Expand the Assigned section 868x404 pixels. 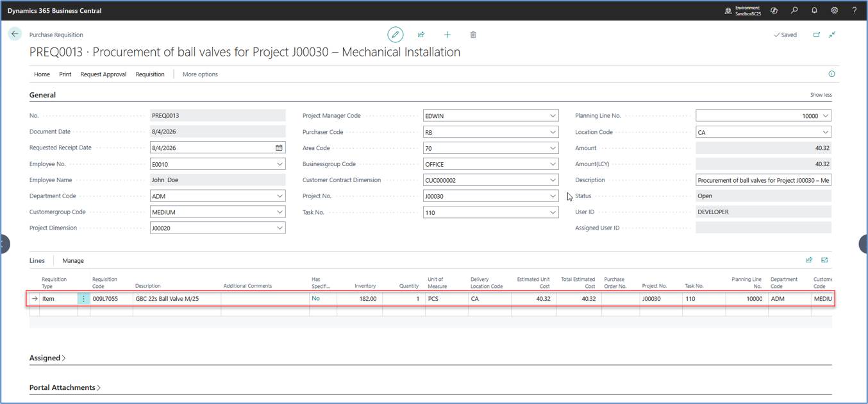(47, 358)
